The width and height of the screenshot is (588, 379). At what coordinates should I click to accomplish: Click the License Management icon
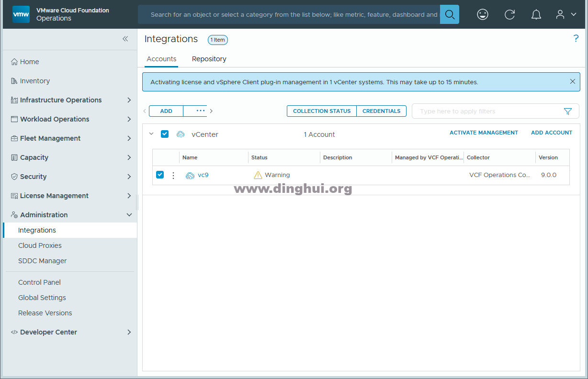coord(14,196)
